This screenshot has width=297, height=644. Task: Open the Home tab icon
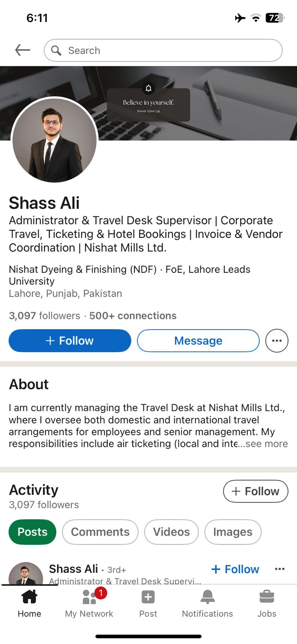[x=29, y=603]
